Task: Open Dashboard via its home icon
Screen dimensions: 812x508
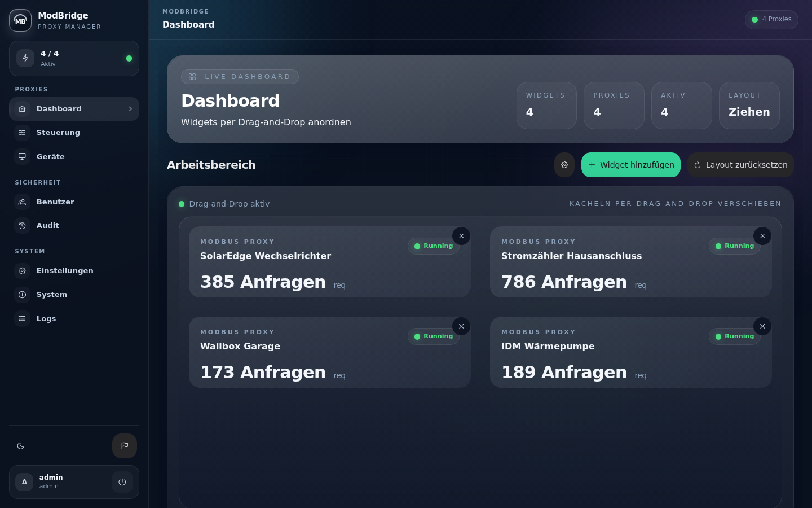Action: click(22, 109)
